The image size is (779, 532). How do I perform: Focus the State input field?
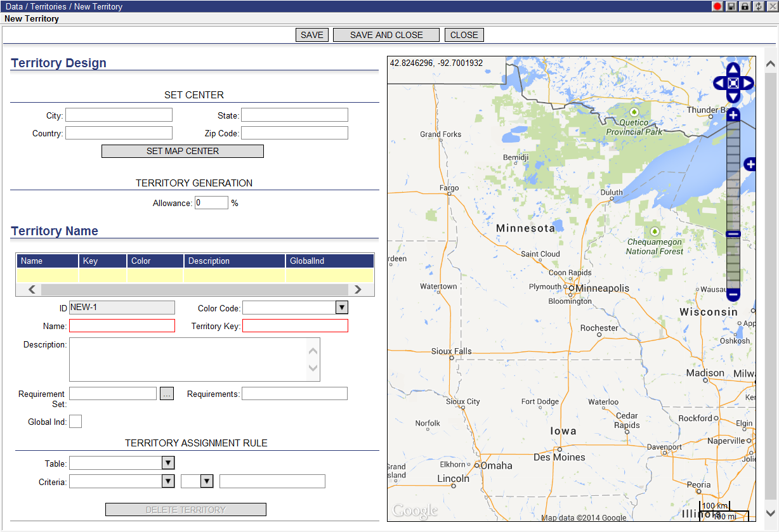coord(295,115)
